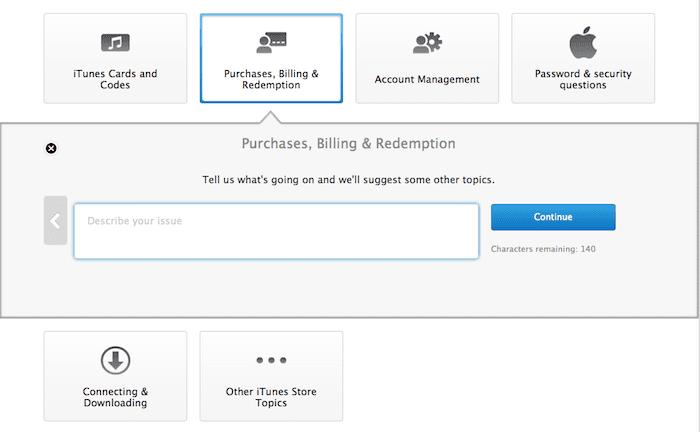The height and width of the screenshot is (432, 700).
Task: Select the Purchases, Billing & Redemption tile label
Action: tap(271, 79)
